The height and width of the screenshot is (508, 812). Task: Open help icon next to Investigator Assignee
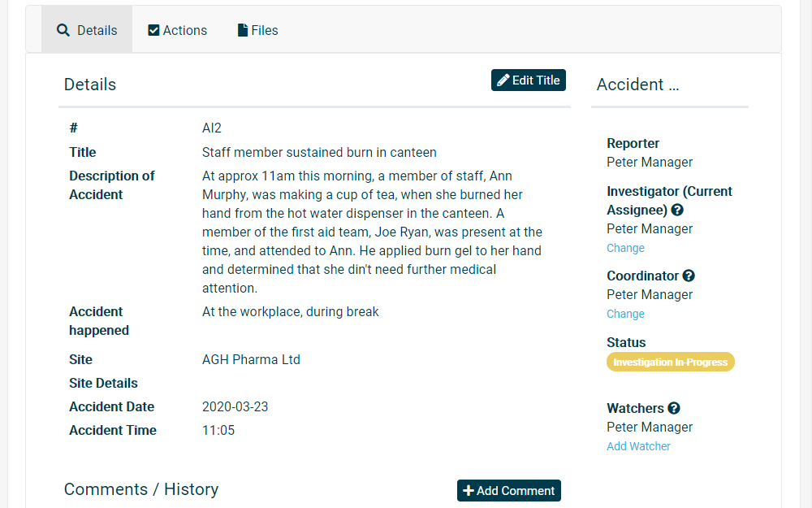coord(677,210)
